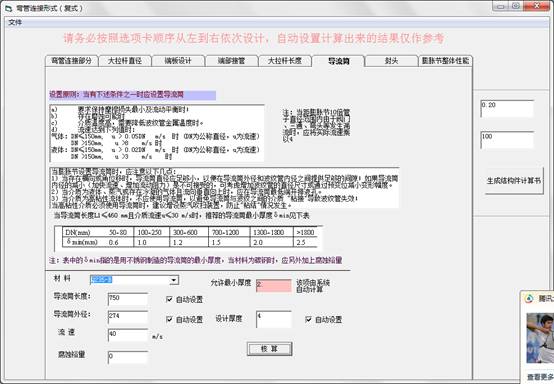The width and height of the screenshot is (554, 384).
Task: Switch to the 大拉杆直径 tab
Action: 125,61
